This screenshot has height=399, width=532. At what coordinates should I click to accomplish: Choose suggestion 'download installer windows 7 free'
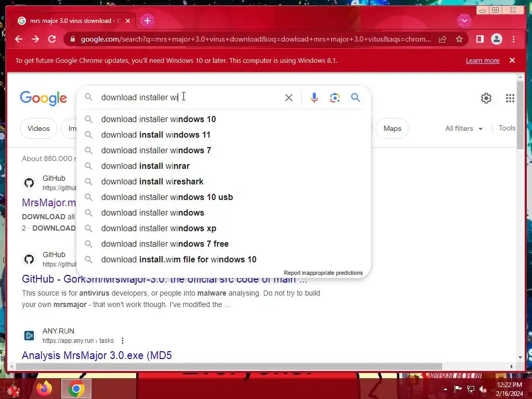224,244
